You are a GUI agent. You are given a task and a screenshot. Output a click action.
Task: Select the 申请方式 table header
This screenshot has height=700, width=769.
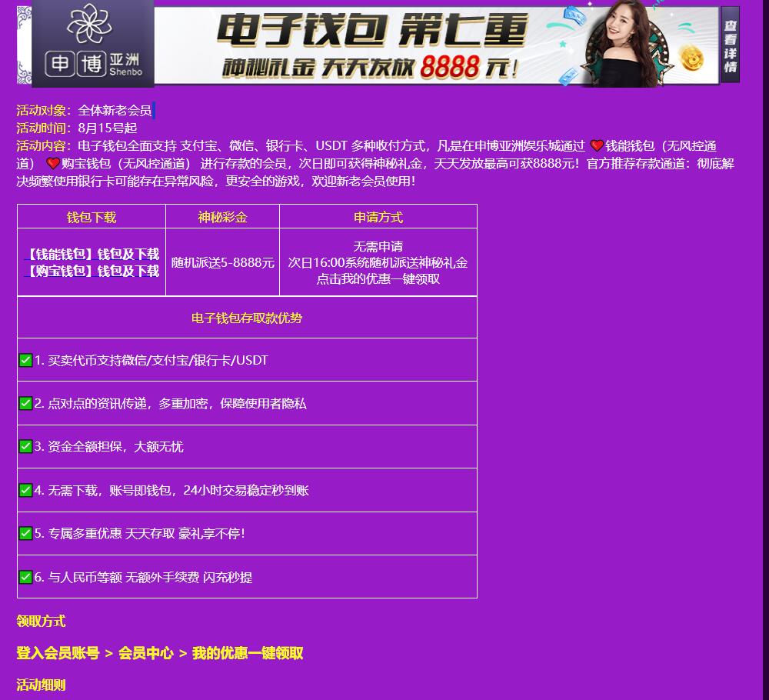(378, 217)
